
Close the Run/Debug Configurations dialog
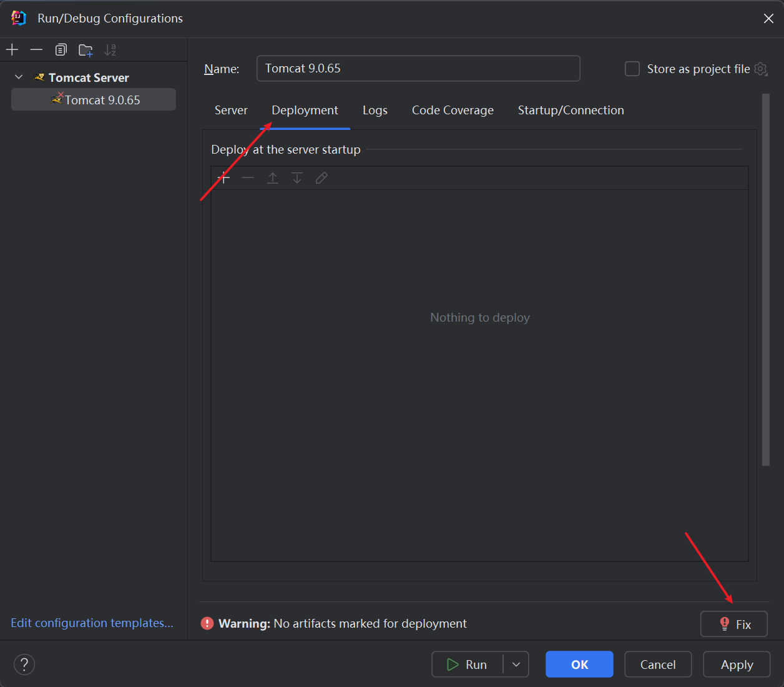pos(768,19)
